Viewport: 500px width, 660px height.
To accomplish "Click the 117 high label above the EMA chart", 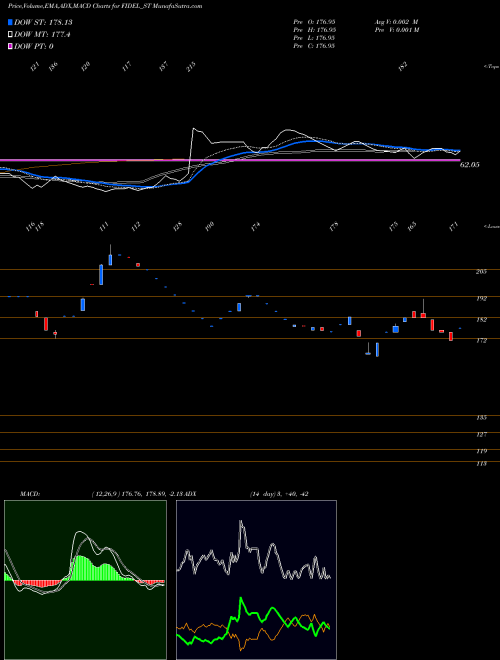I will [x=127, y=67].
